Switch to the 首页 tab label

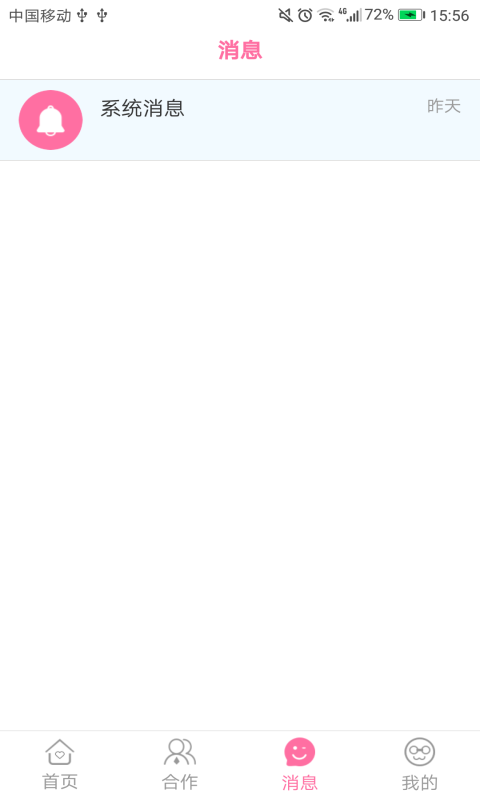click(60, 782)
